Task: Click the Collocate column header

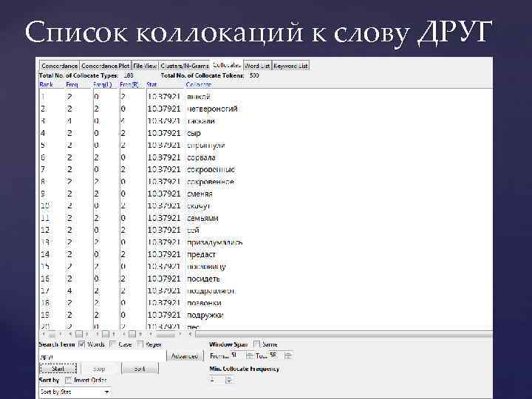Action: tap(199, 84)
